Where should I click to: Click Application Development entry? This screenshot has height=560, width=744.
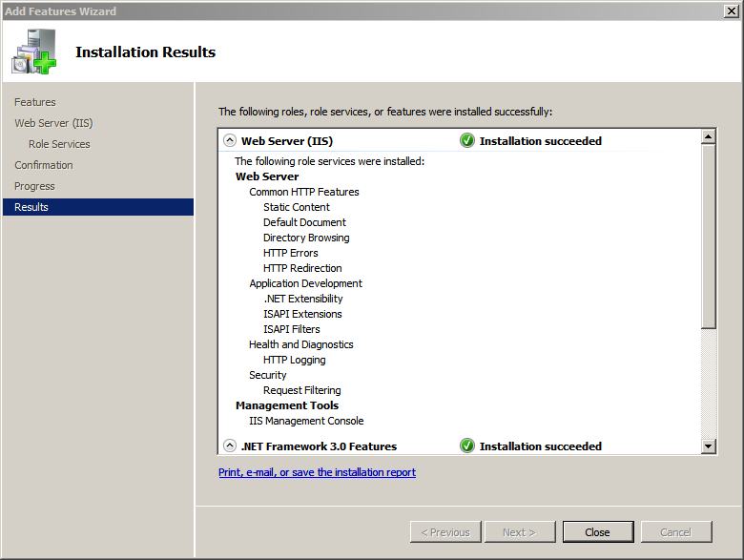click(x=305, y=283)
